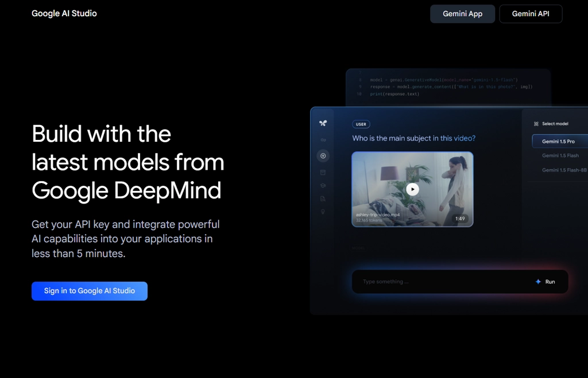Viewport: 588px width, 378px height.
Task: Click the graduation cap icon in the sidebar
Action: (x=323, y=185)
